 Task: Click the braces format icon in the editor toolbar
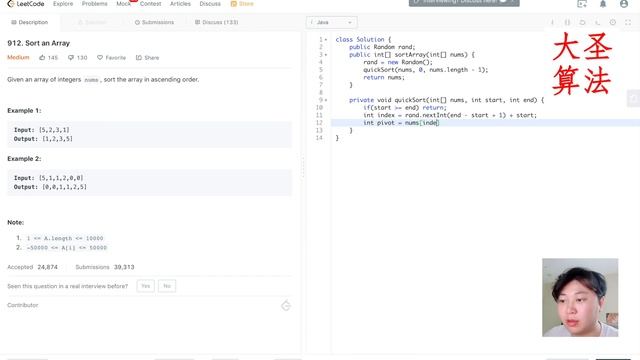tap(567, 22)
